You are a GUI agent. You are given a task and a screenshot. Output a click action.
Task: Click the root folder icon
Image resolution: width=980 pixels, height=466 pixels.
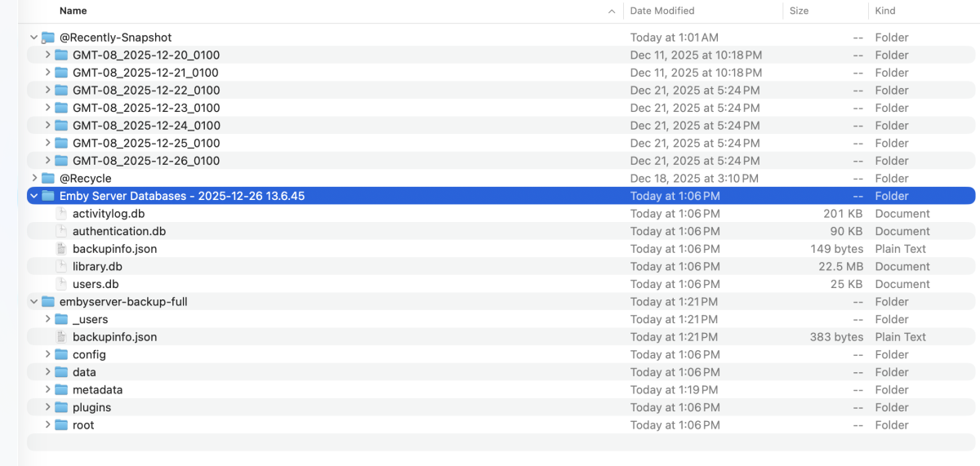(61, 425)
